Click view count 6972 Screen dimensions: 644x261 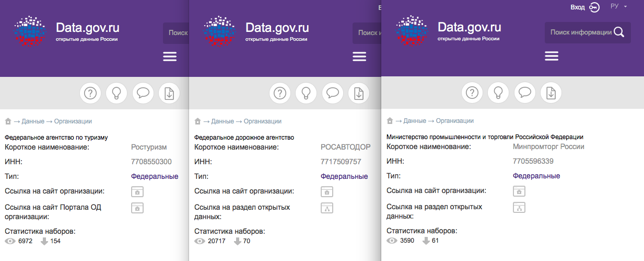(25, 241)
